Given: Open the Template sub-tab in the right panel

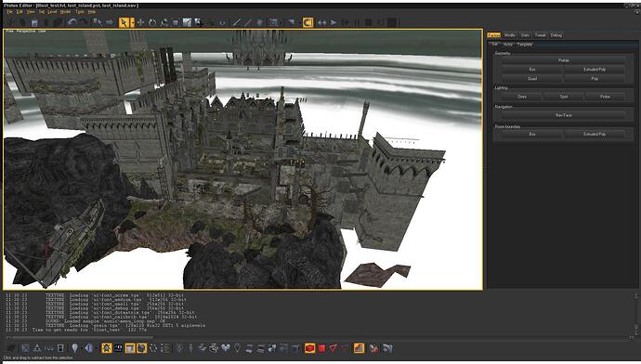Looking at the screenshot, I should [525, 45].
